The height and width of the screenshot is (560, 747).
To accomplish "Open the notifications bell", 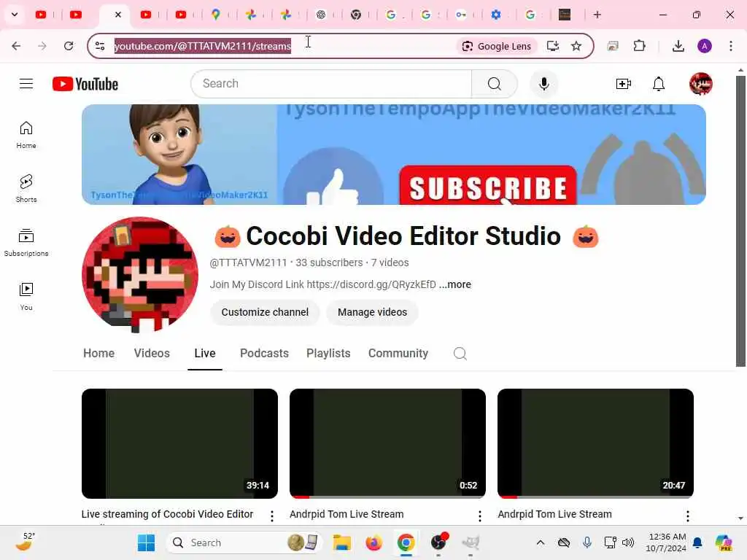I will point(659,84).
